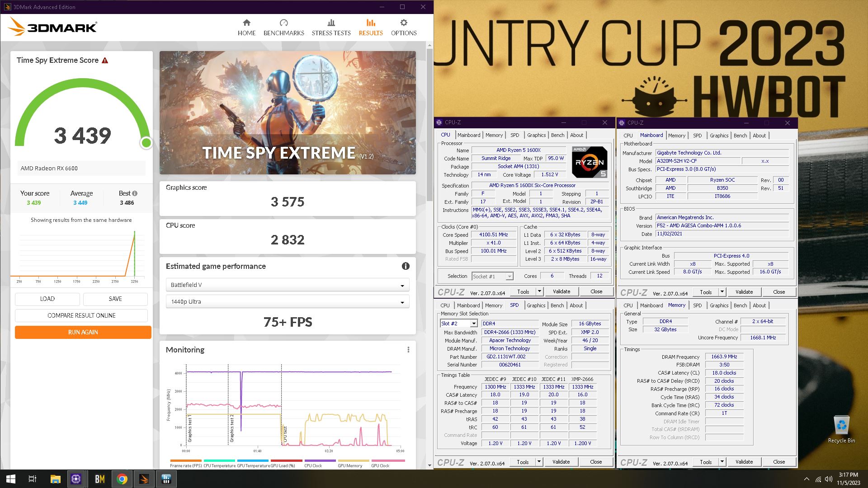Screen dimensions: 868x488
Task: Expand Tools arrow in SPD CPU-Z window
Action: (x=539, y=462)
